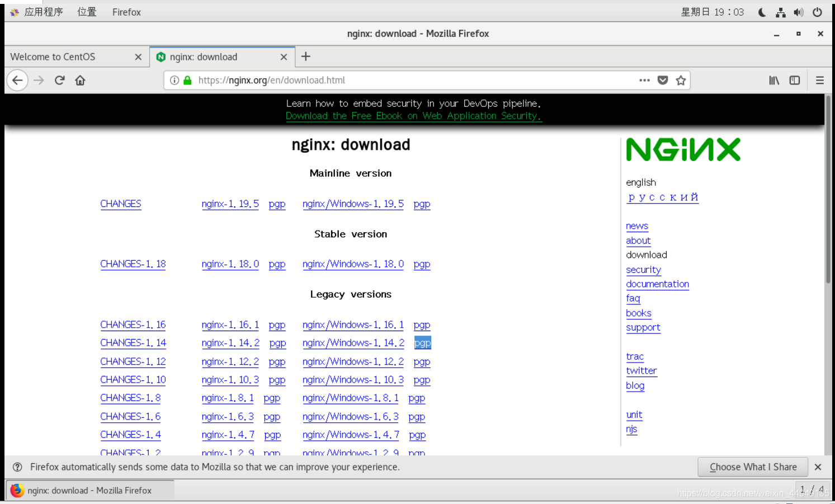Bookmark this page with the star icon

point(681,81)
